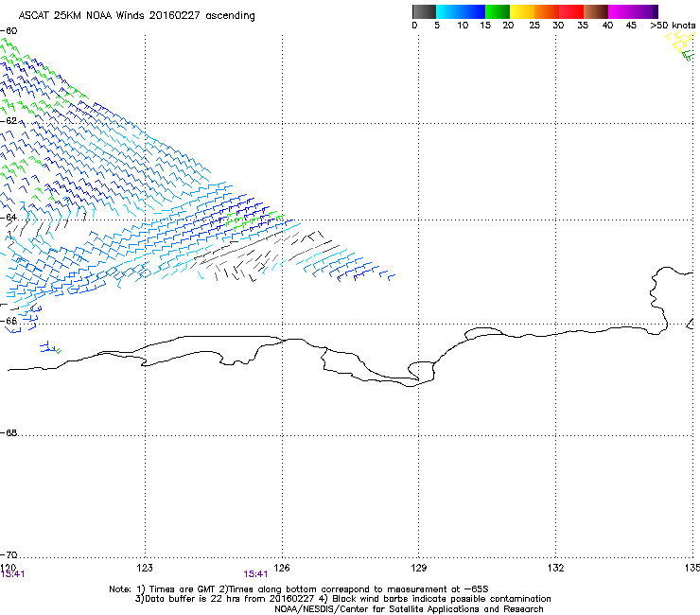Click the 'Times are GMT' note line
This screenshot has height=615, width=700.
(x=299, y=589)
